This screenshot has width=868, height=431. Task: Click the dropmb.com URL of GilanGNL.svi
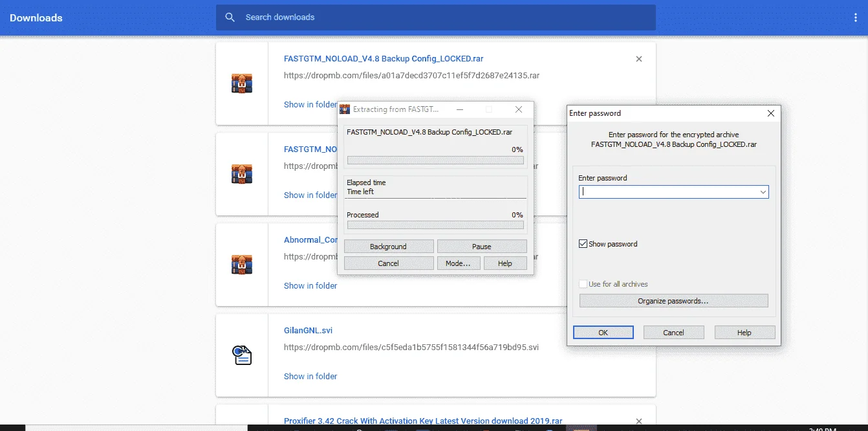(x=411, y=348)
